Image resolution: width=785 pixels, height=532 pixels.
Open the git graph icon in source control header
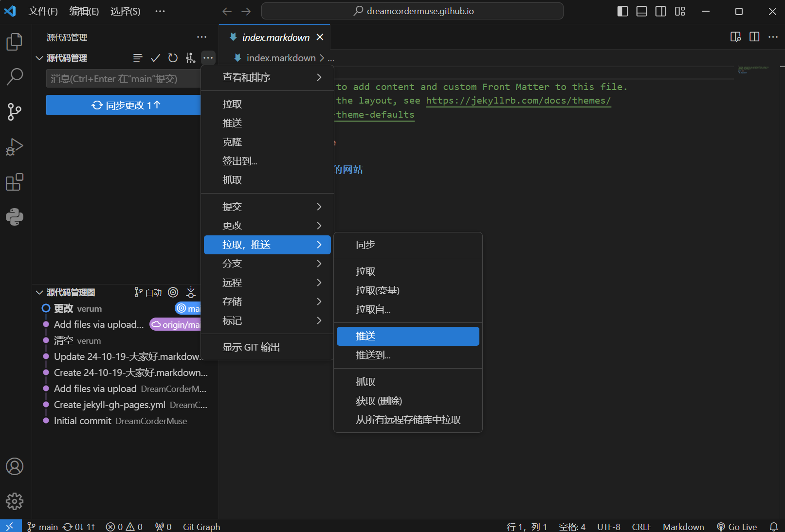[x=190, y=58]
